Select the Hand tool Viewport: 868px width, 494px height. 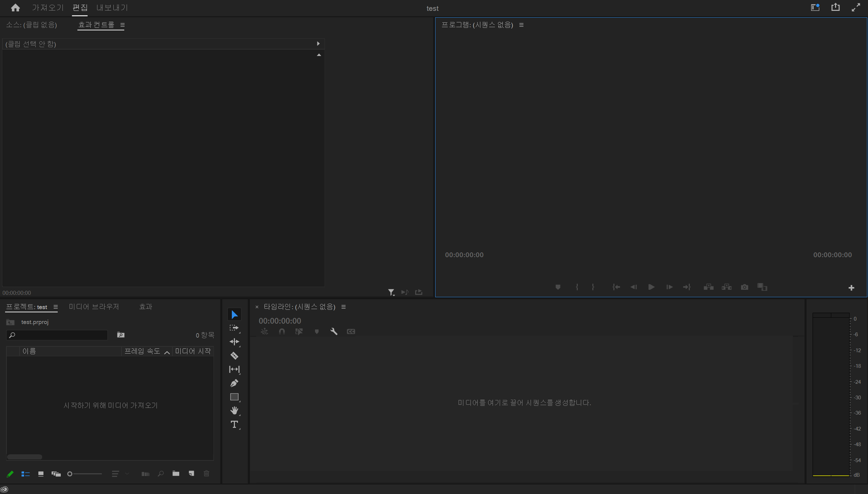pyautogui.click(x=234, y=411)
